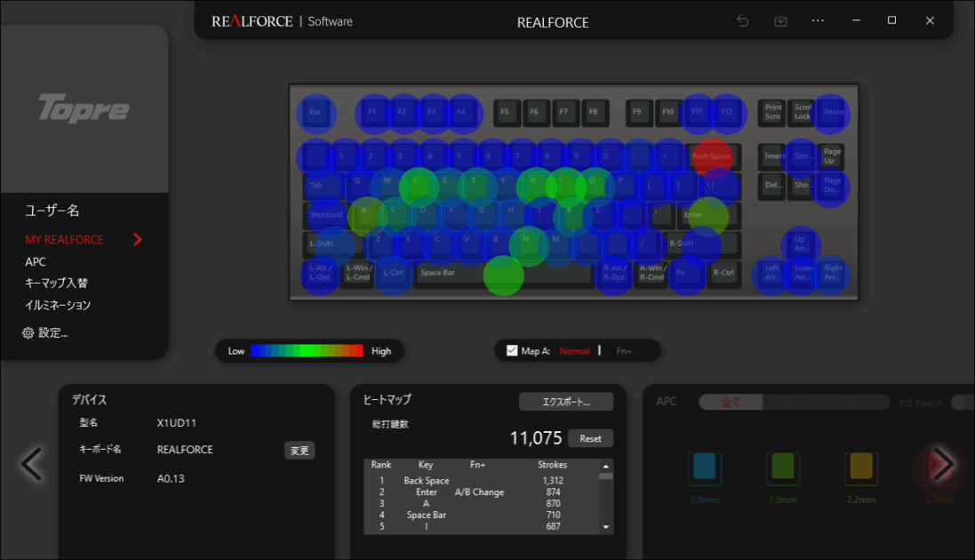Click the F6 key on keyboard map
Viewport: 975px width, 560px height.
[536, 113]
